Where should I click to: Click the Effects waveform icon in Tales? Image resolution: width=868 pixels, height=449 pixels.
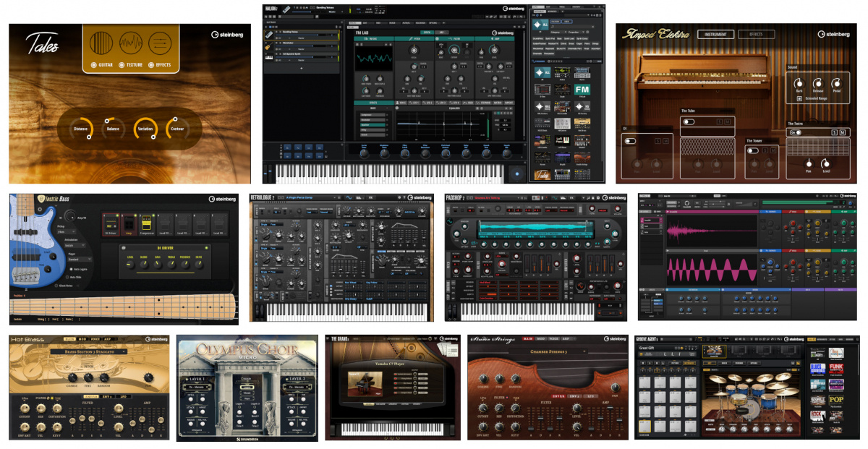pyautogui.click(x=161, y=44)
